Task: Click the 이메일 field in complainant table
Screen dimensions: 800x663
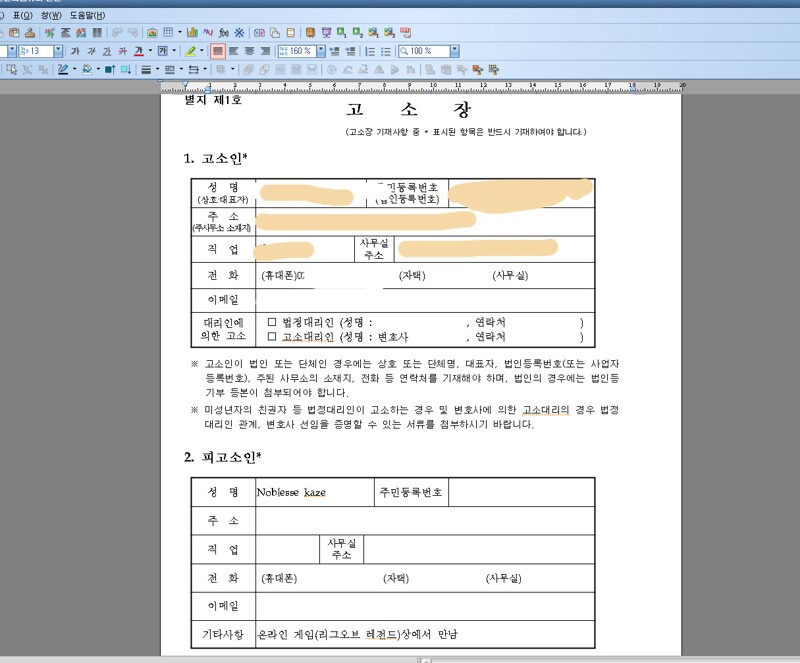Action: tap(425, 300)
